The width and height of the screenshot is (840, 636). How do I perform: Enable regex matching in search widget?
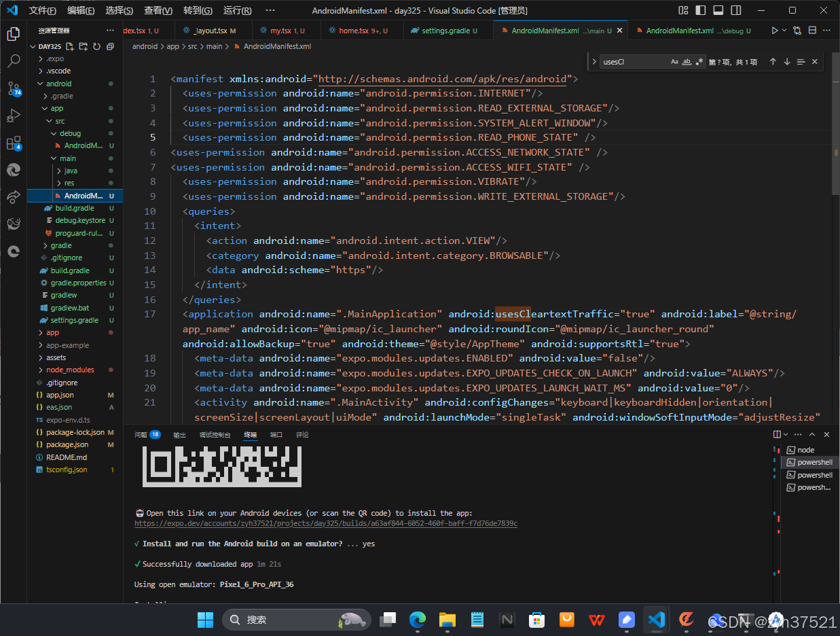699,61
